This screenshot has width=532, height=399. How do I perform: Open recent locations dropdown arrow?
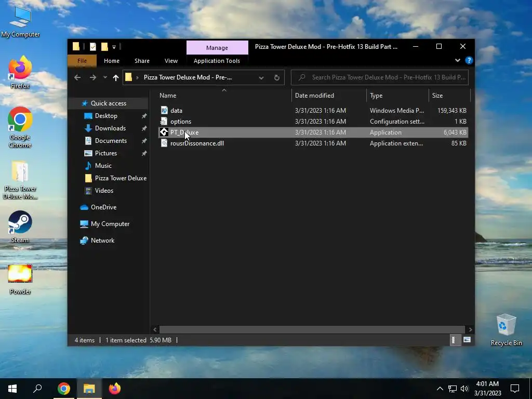105,77
